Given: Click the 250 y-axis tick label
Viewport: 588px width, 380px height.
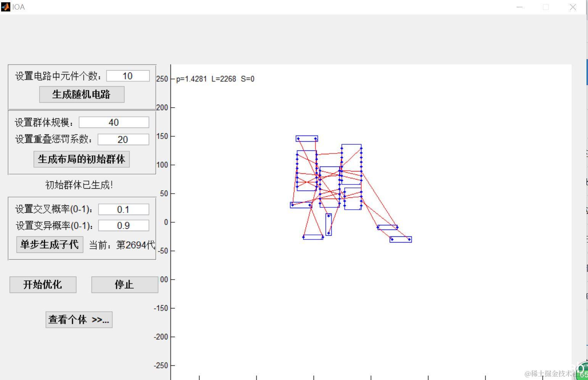Looking at the screenshot, I should 162,79.
